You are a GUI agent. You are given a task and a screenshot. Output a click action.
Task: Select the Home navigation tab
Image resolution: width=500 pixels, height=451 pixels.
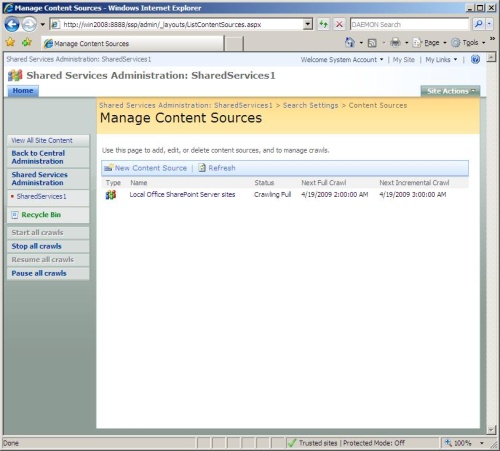[23, 91]
